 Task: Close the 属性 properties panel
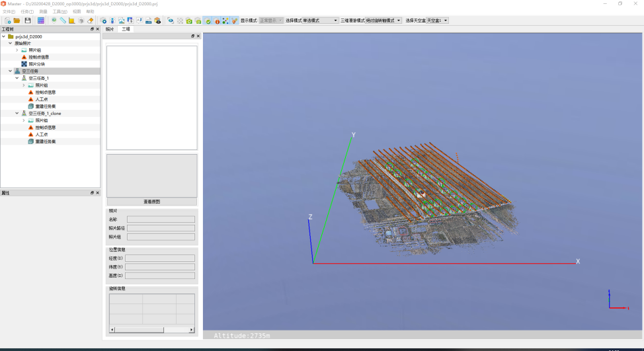(97, 193)
